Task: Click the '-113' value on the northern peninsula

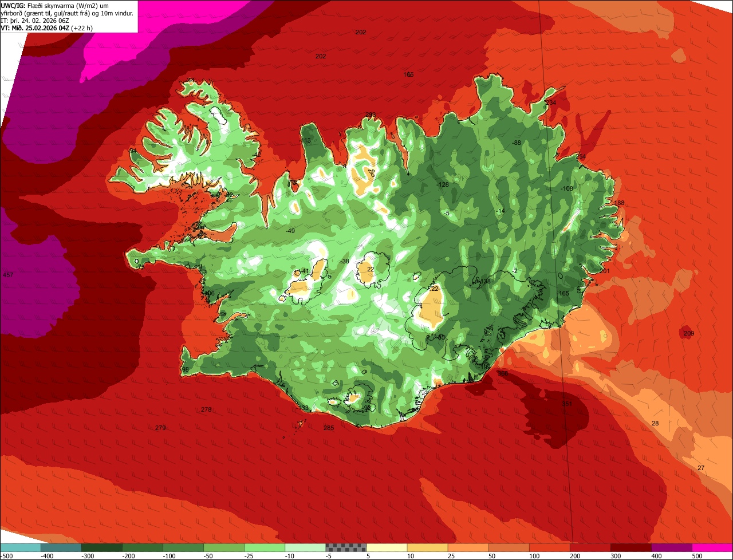Action: click(305, 141)
